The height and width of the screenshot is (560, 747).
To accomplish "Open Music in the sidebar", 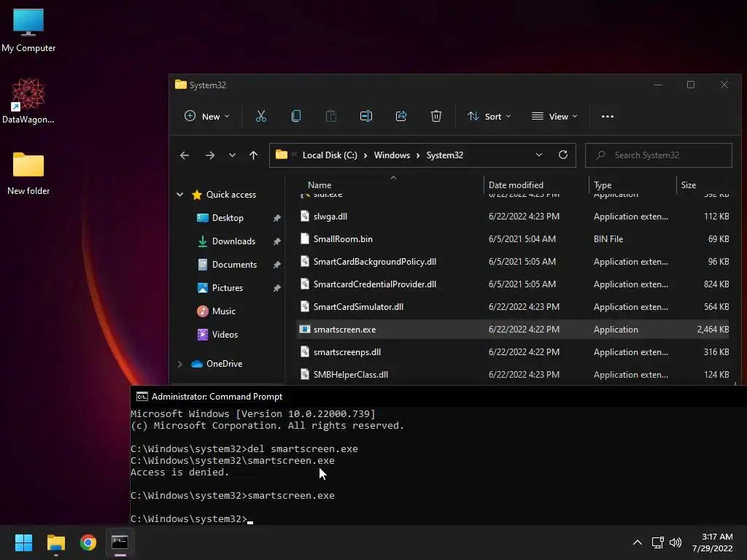I will [x=223, y=311].
